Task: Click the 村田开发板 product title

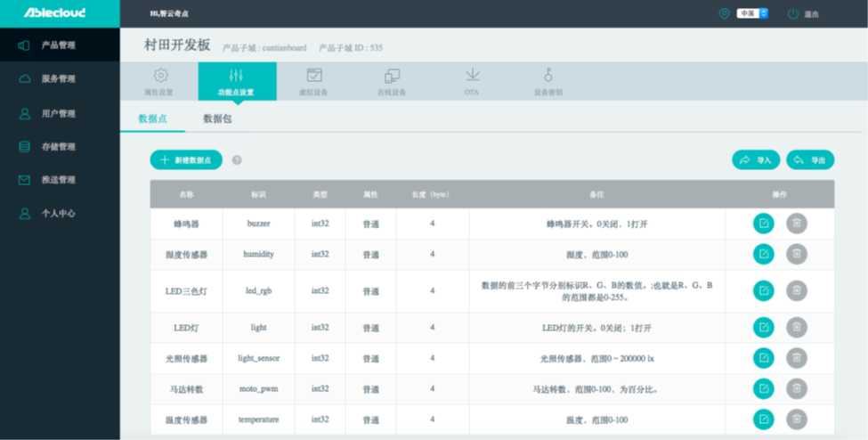Action: 177,45
